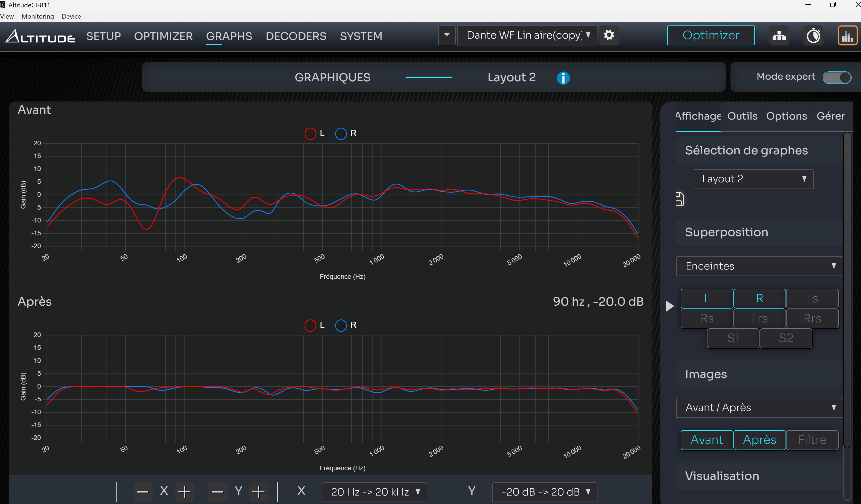Enable the S2 subwoofer overlay
The height and width of the screenshot is (504, 861).
[786, 338]
